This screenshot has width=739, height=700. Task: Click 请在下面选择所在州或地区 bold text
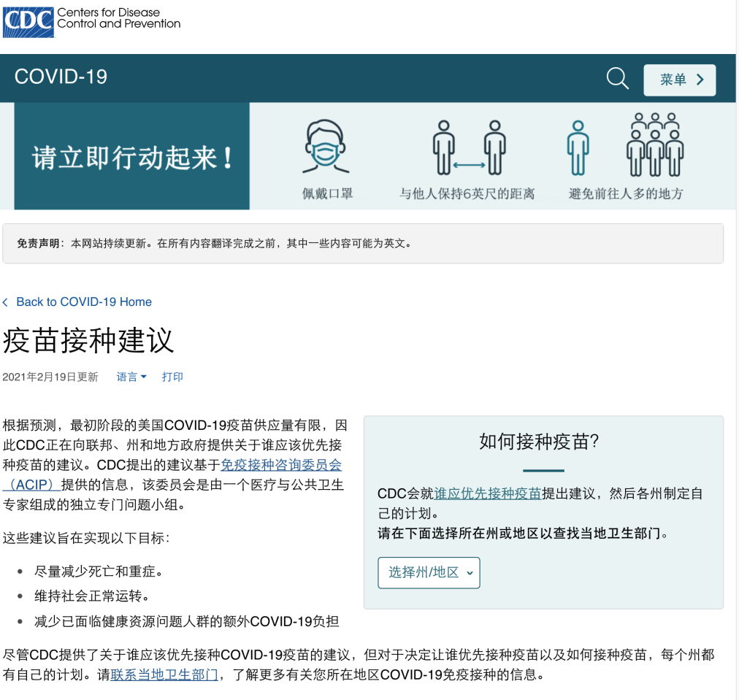click(x=523, y=534)
